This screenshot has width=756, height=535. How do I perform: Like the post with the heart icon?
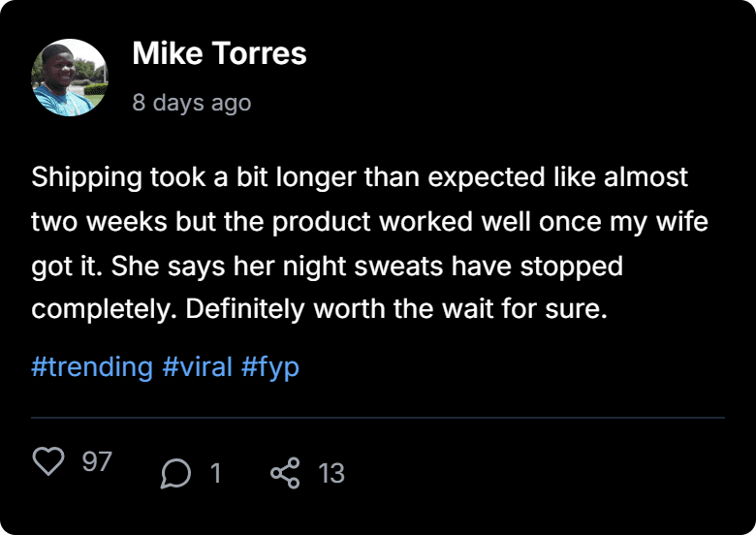pos(48,460)
